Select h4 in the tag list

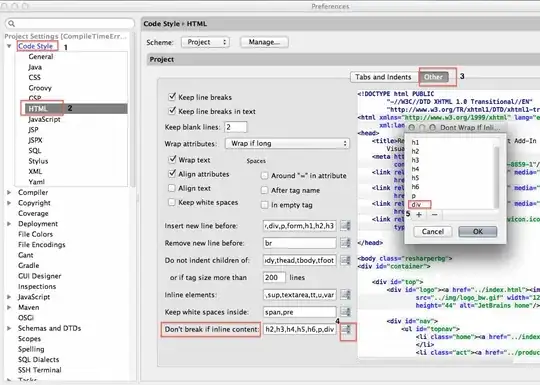[x=415, y=169]
